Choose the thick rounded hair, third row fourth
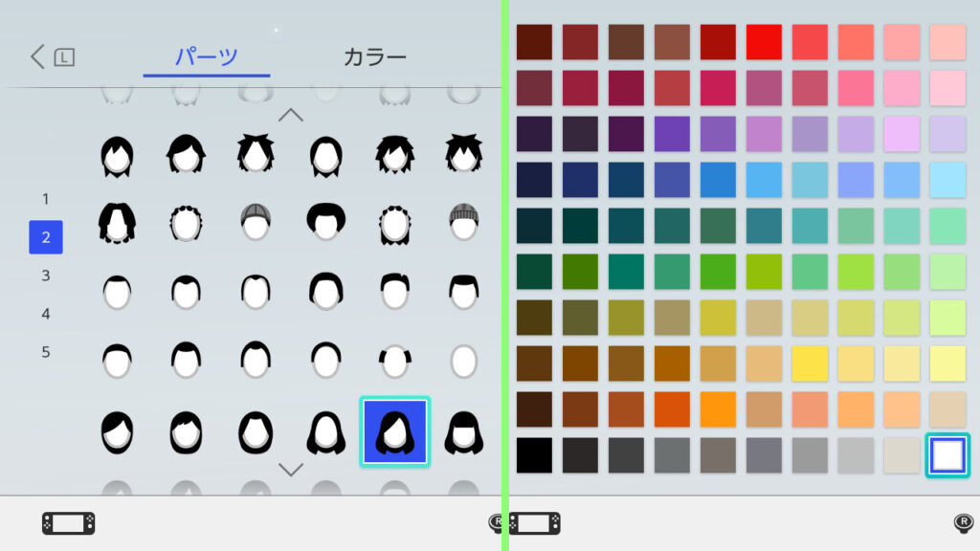 click(325, 291)
